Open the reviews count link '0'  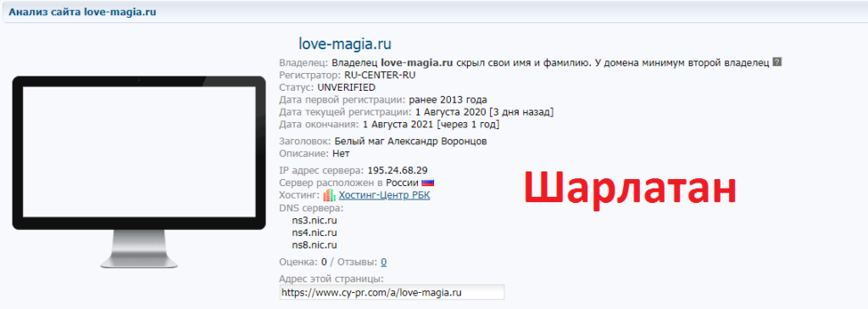[384, 261]
